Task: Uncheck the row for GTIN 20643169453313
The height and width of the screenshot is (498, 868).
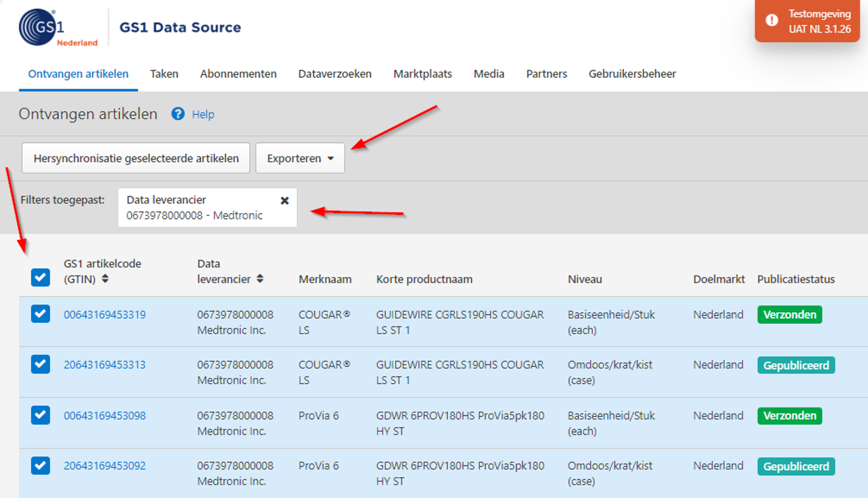Action: pos(40,364)
